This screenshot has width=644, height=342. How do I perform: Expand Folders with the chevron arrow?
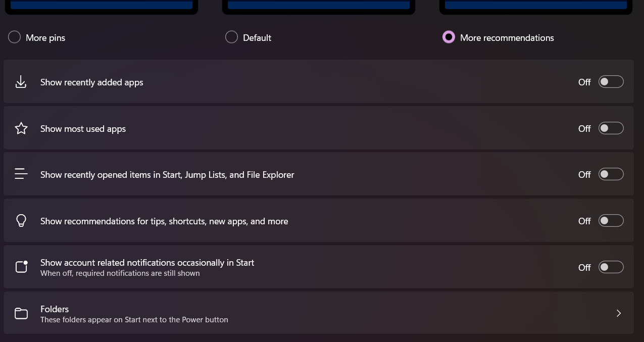click(x=619, y=313)
